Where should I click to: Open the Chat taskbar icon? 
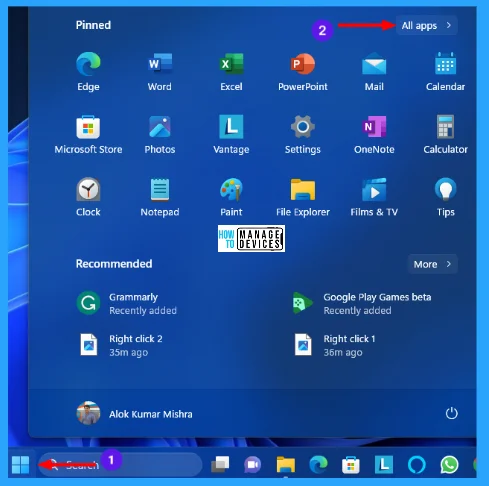point(253,464)
